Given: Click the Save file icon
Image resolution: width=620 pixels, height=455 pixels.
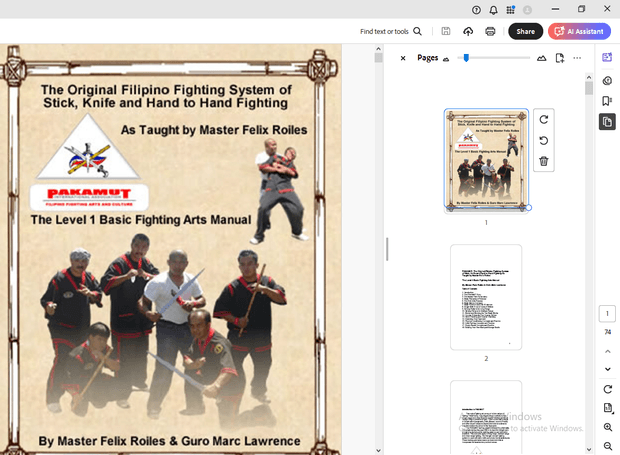Looking at the screenshot, I should 446,31.
